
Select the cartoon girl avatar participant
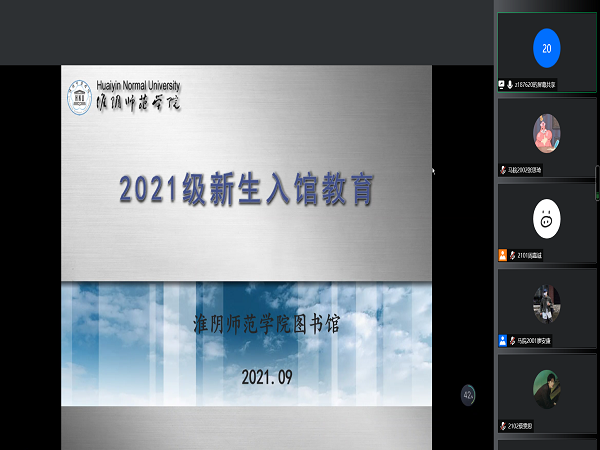546,132
